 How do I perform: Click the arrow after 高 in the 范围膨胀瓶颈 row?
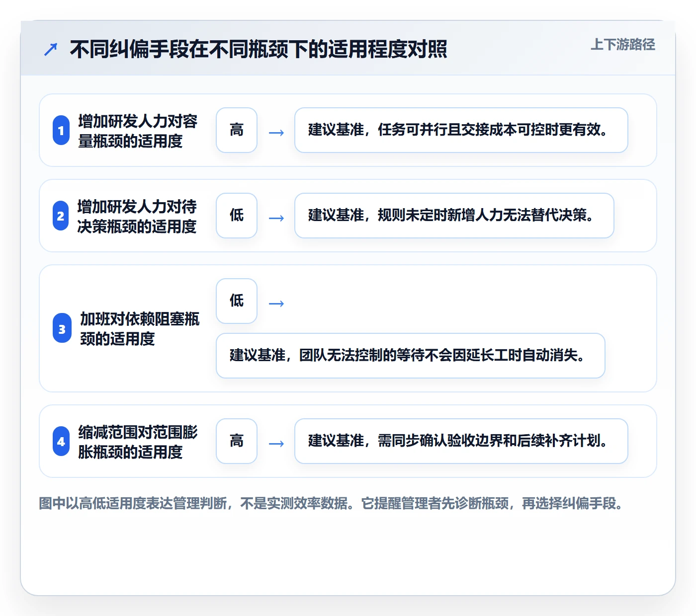276,444
